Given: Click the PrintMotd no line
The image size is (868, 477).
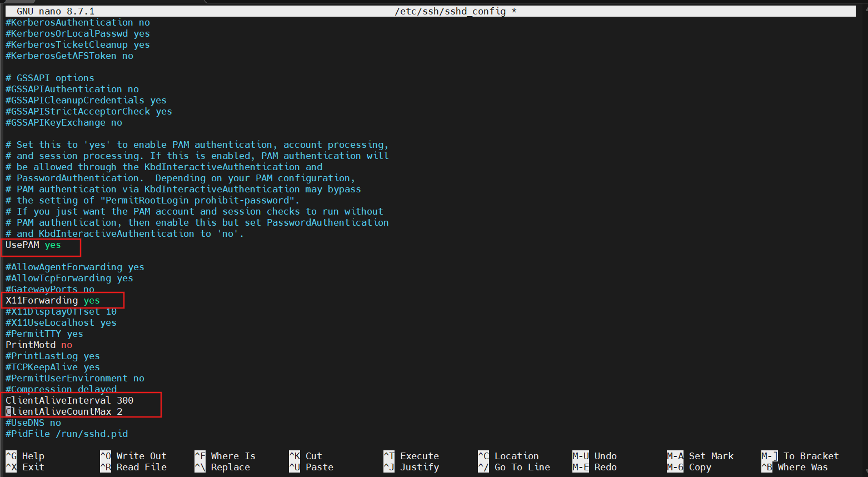Looking at the screenshot, I should point(39,345).
